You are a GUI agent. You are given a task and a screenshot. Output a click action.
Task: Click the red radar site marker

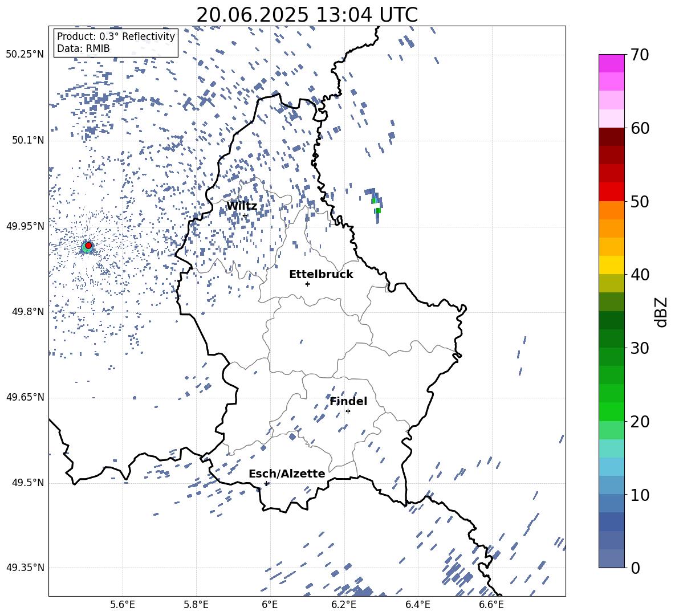point(88,246)
